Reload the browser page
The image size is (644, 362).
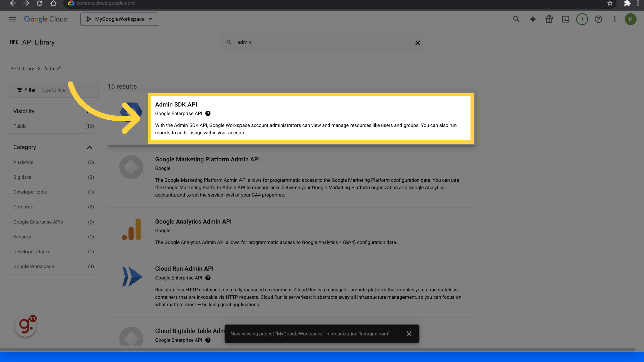click(x=40, y=3)
